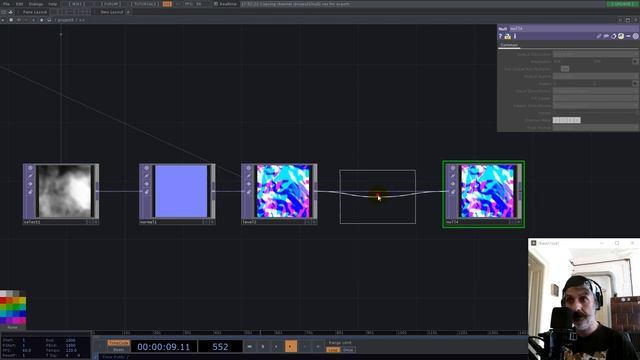Image resolution: width=640 pixels, height=360 pixels.
Task: Switch timeline display to TimeCode
Action: (118, 343)
